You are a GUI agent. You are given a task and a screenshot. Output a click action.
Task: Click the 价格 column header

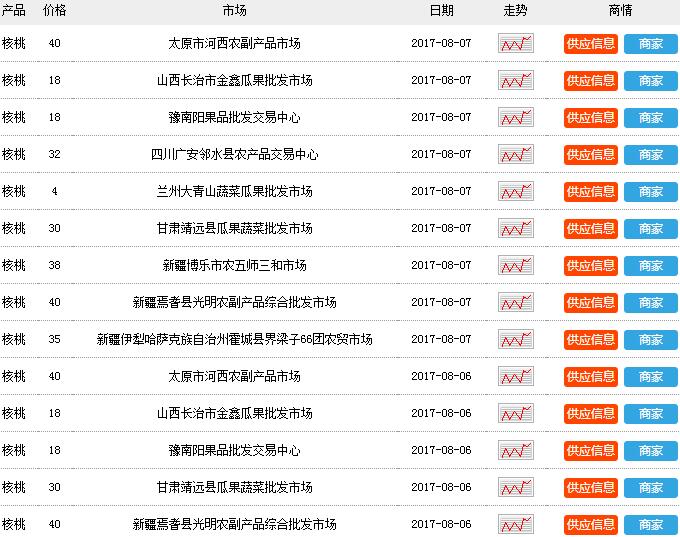coord(55,10)
